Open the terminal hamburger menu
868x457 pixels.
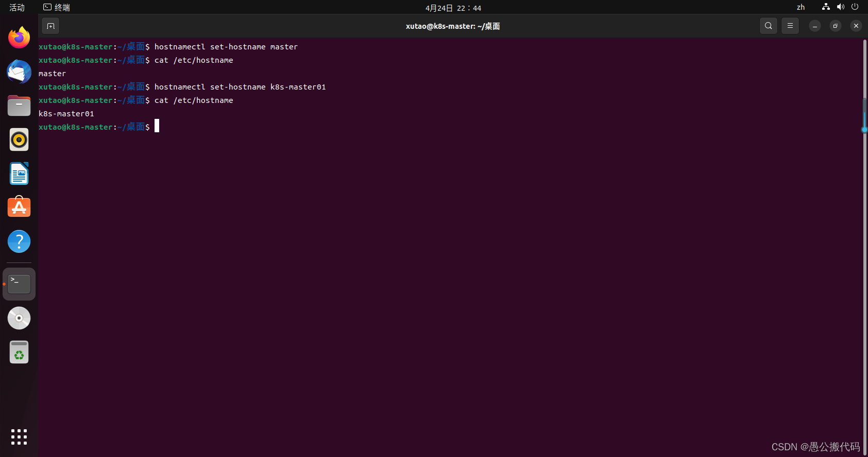pos(790,26)
